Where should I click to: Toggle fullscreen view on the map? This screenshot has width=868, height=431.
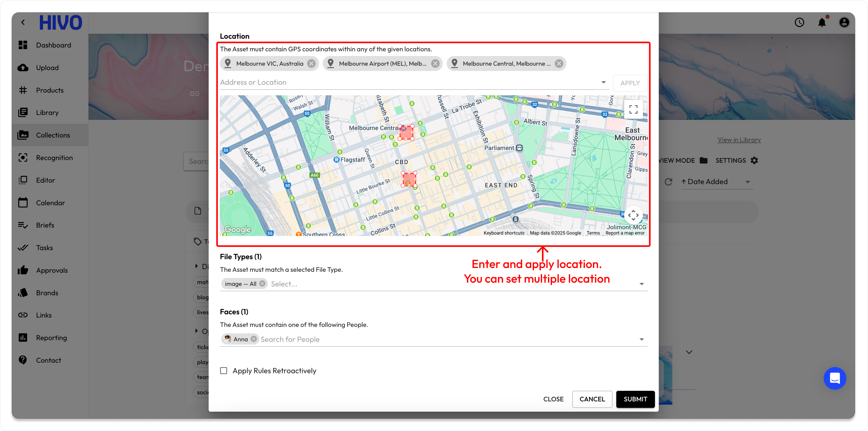tap(633, 109)
